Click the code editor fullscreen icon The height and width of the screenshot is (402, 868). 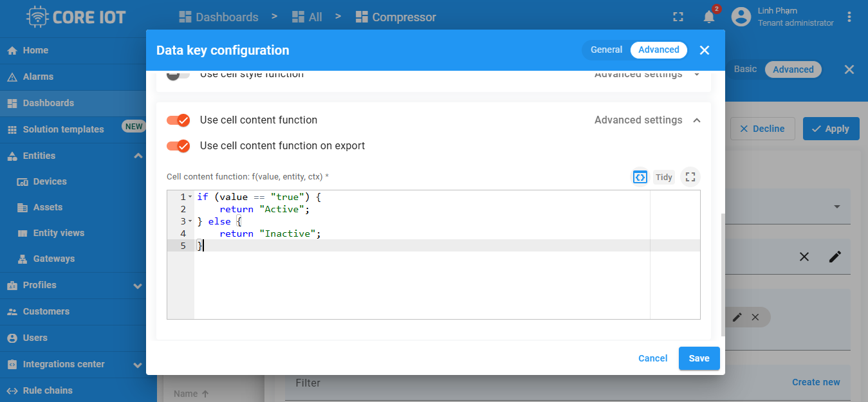point(690,177)
